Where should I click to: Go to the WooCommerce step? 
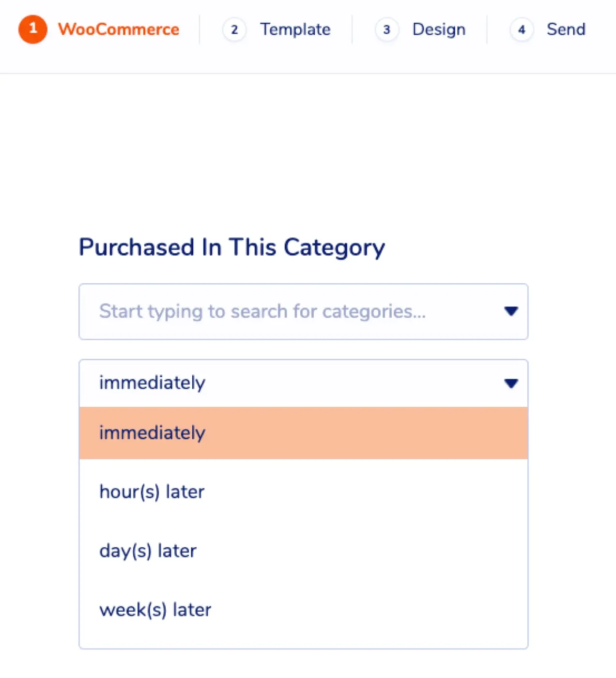119,29
